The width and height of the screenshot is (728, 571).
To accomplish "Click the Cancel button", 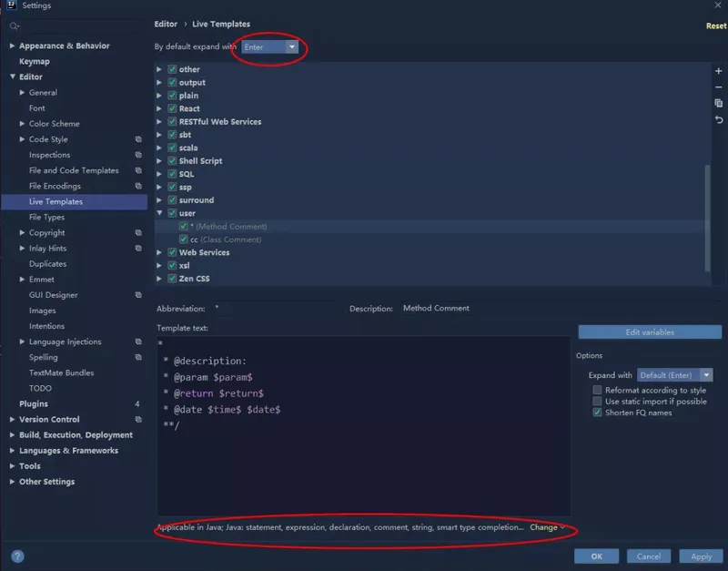I will (649, 556).
